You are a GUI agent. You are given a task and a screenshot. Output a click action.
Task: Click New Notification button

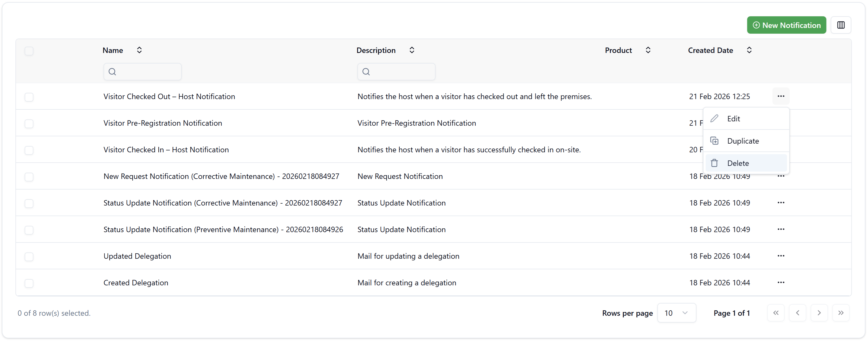786,25
